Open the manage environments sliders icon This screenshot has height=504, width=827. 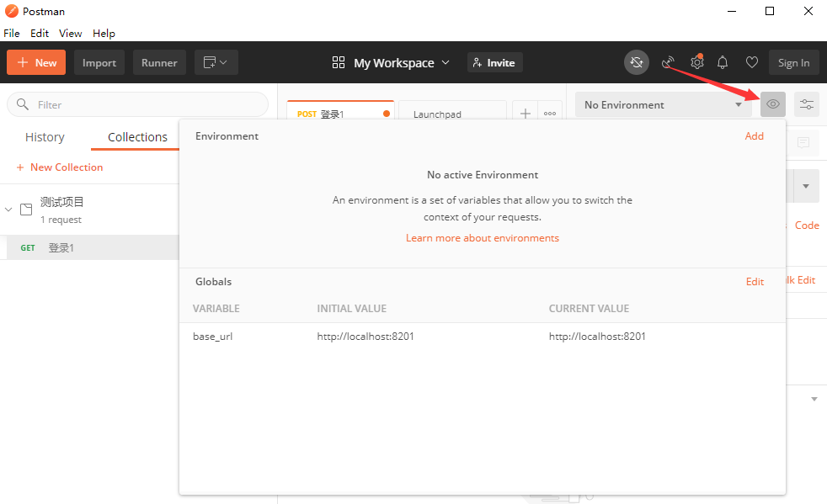coord(807,104)
